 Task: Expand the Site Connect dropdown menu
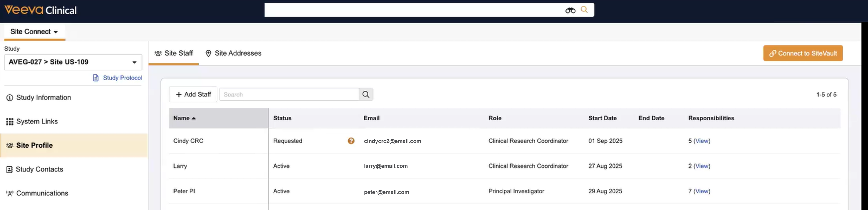[34, 32]
